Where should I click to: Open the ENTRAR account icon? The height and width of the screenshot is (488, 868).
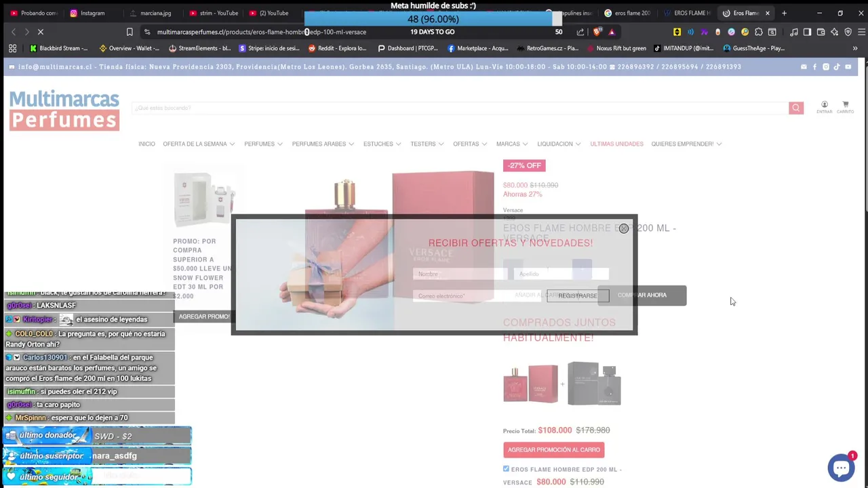(x=825, y=107)
